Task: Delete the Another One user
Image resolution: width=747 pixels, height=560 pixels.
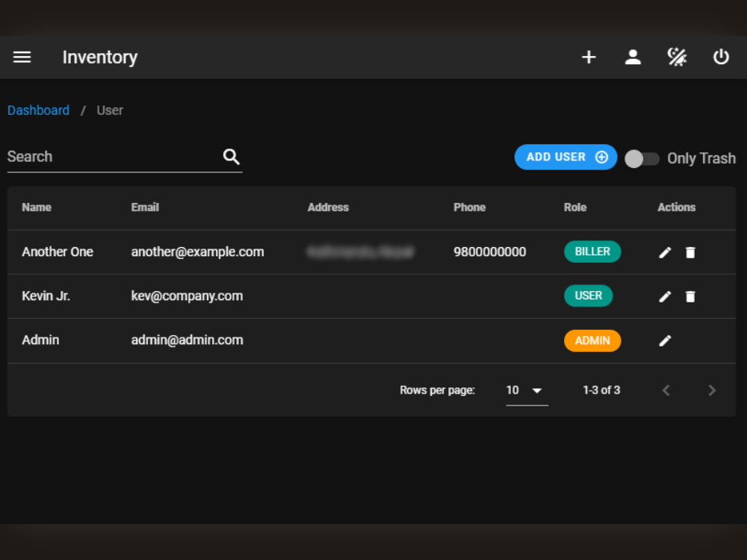Action: 690,252
